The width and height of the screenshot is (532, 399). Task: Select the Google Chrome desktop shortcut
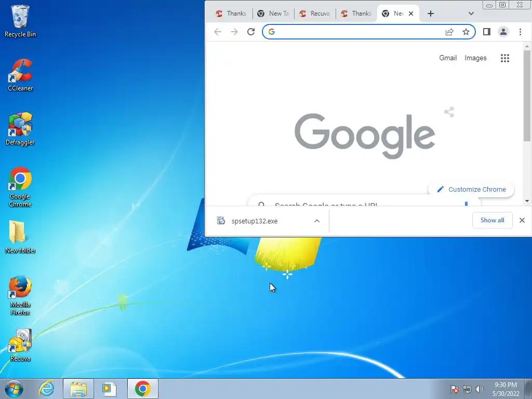point(20,187)
